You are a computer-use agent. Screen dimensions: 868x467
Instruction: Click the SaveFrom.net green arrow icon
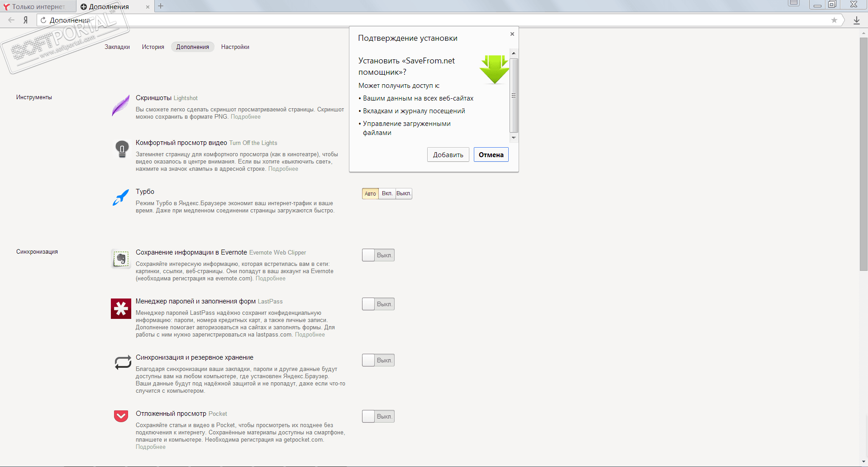pyautogui.click(x=494, y=69)
